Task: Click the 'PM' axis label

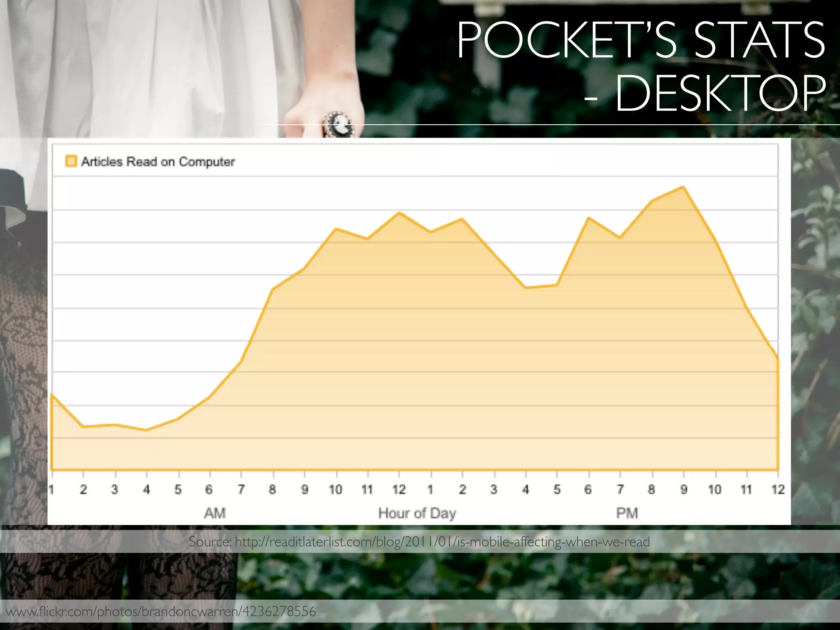Action: pos(627,513)
